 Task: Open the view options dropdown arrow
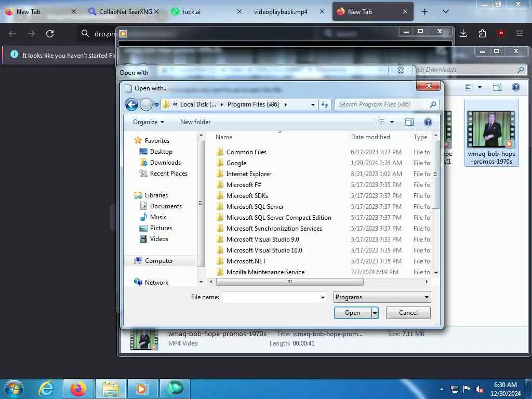392,122
